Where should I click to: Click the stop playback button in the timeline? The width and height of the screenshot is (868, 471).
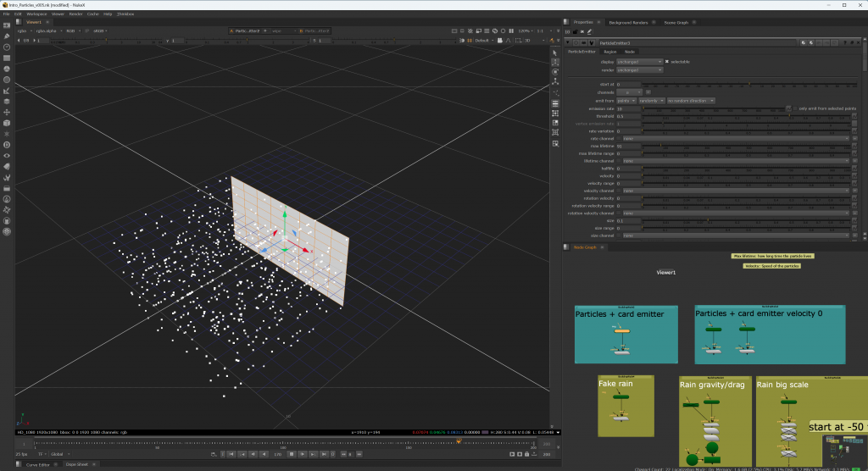292,454
